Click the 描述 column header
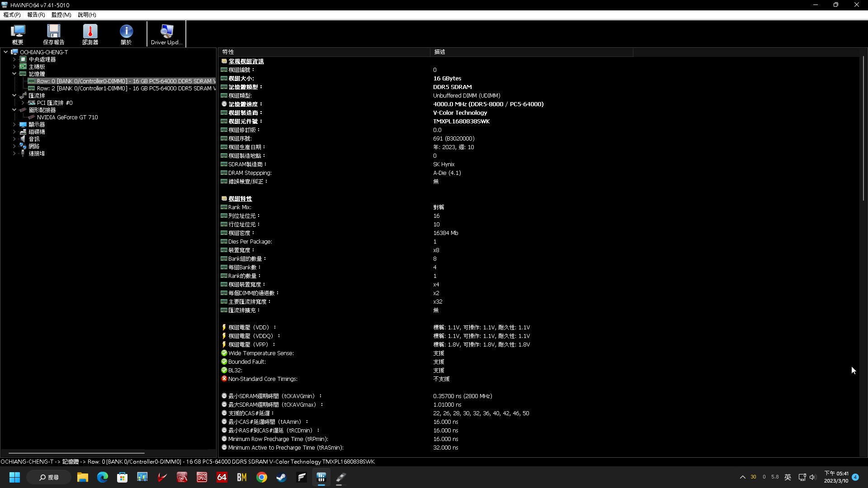Image resolution: width=868 pixels, height=488 pixels. click(x=531, y=52)
